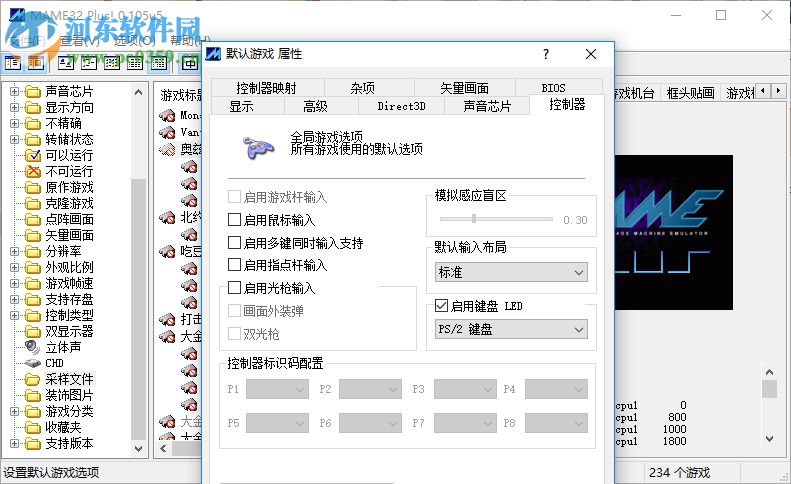
Task: Switch to the 高级 tab
Action: tap(321, 106)
